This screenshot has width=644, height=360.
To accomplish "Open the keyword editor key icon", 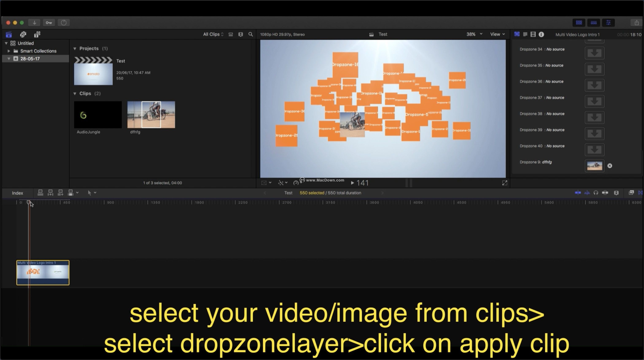I will pos(49,23).
